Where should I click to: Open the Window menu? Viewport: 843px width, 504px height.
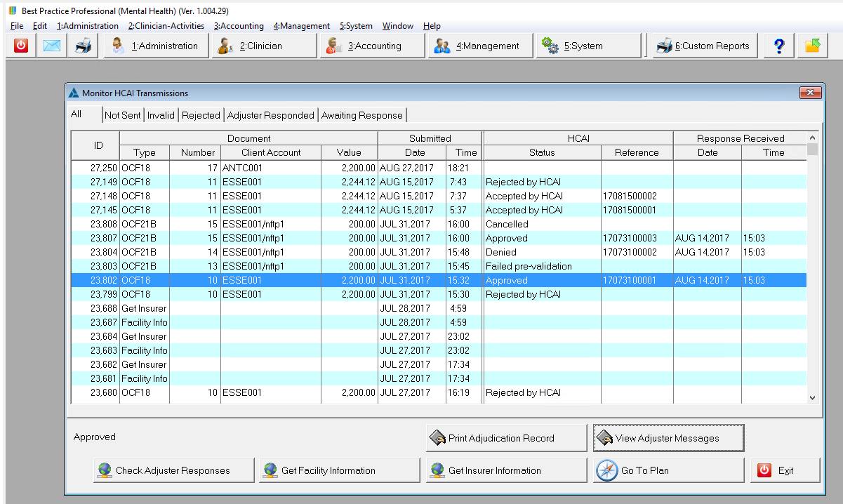397,26
